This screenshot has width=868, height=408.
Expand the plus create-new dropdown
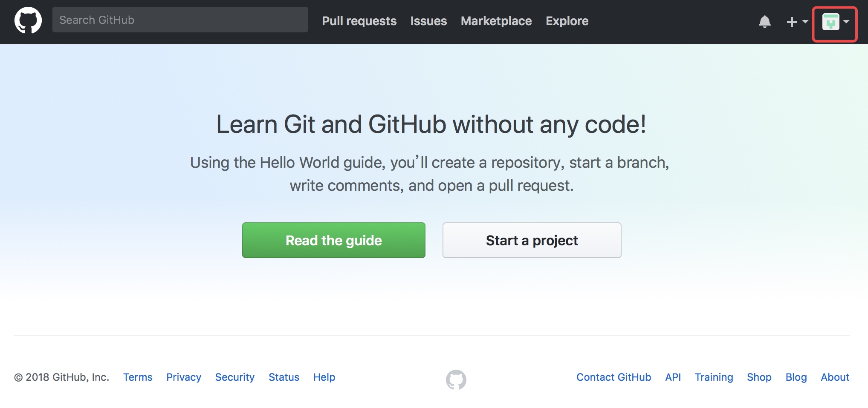pyautogui.click(x=797, y=22)
